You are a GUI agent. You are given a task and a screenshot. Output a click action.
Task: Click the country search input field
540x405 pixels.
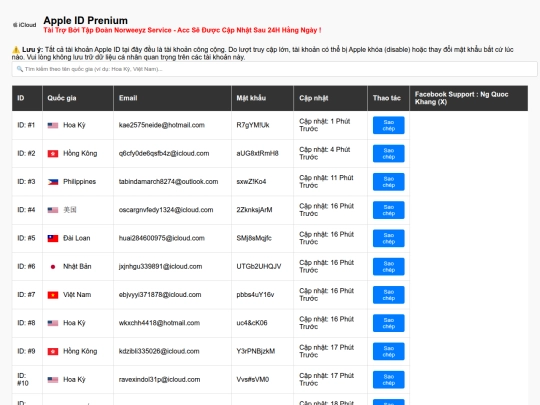point(274,69)
